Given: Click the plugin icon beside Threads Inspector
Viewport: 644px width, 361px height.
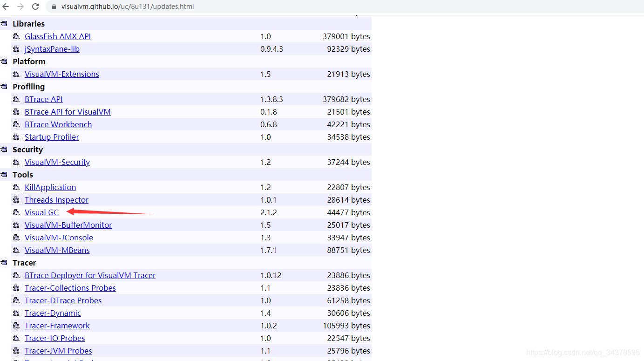Looking at the screenshot, I should pos(16,200).
